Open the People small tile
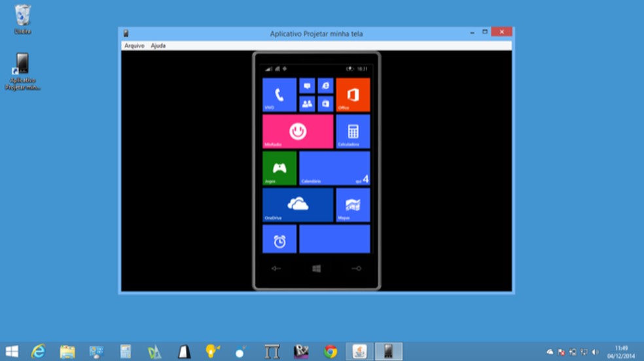 (x=307, y=104)
